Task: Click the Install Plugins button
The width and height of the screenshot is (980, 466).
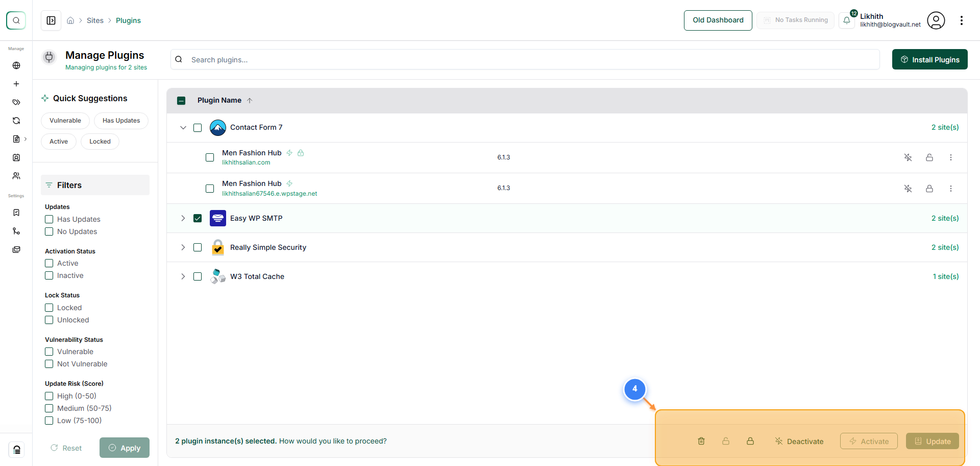Action: [930, 59]
